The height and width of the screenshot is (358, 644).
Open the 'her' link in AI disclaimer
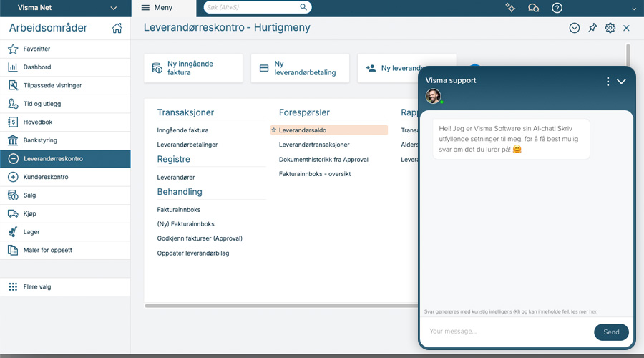pos(592,312)
